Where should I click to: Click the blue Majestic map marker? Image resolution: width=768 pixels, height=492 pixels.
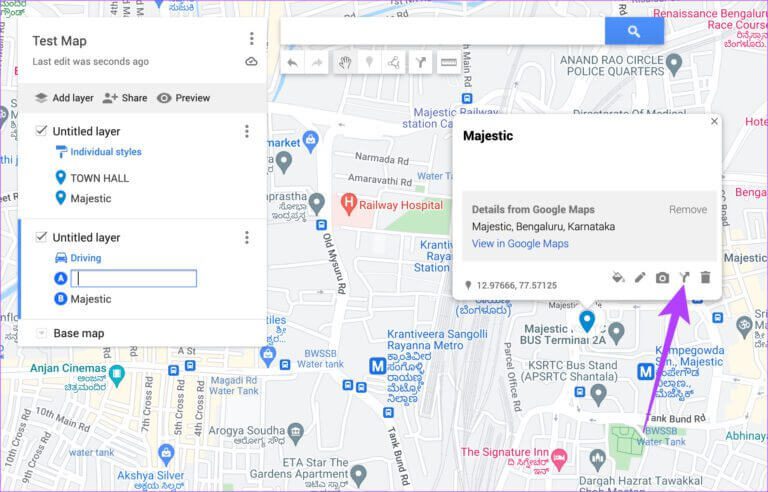(x=587, y=320)
